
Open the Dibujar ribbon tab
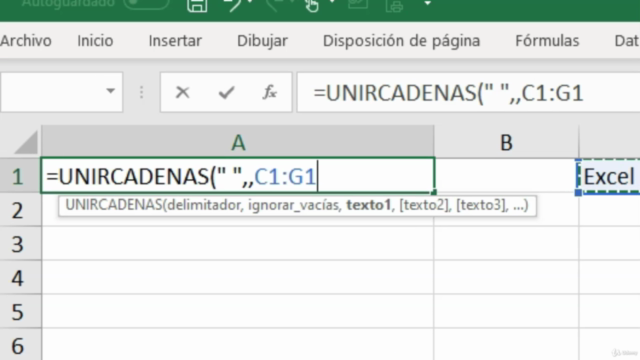pos(262,41)
